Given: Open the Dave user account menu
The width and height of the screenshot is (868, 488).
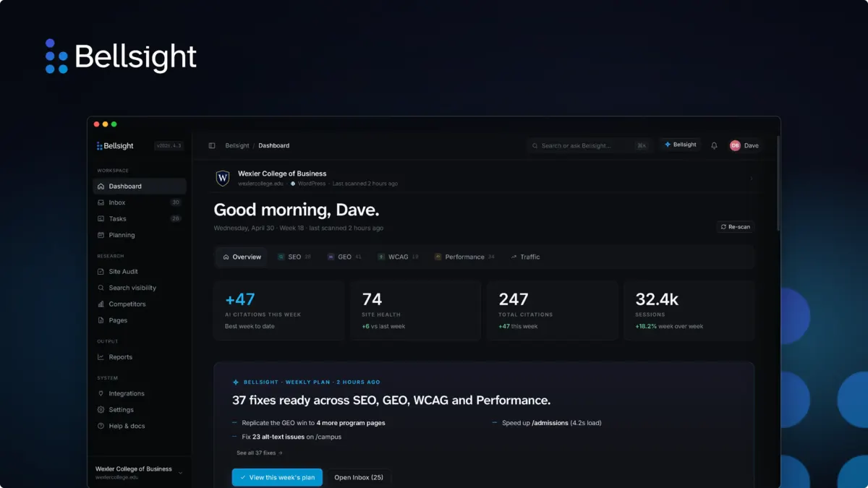Looking at the screenshot, I should click(744, 145).
